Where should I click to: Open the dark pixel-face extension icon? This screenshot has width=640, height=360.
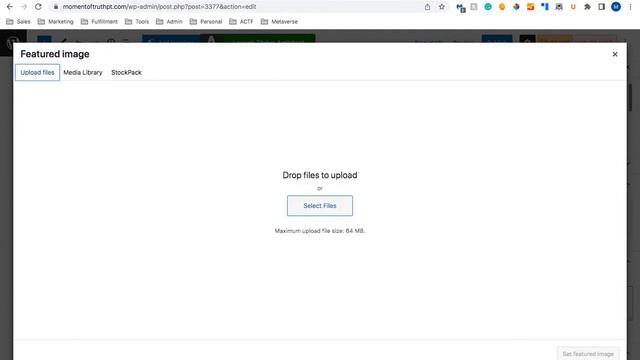click(x=559, y=7)
